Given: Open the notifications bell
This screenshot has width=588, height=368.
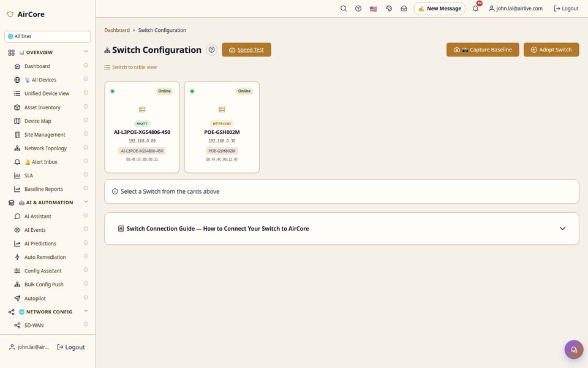Looking at the screenshot, I should tap(475, 8).
